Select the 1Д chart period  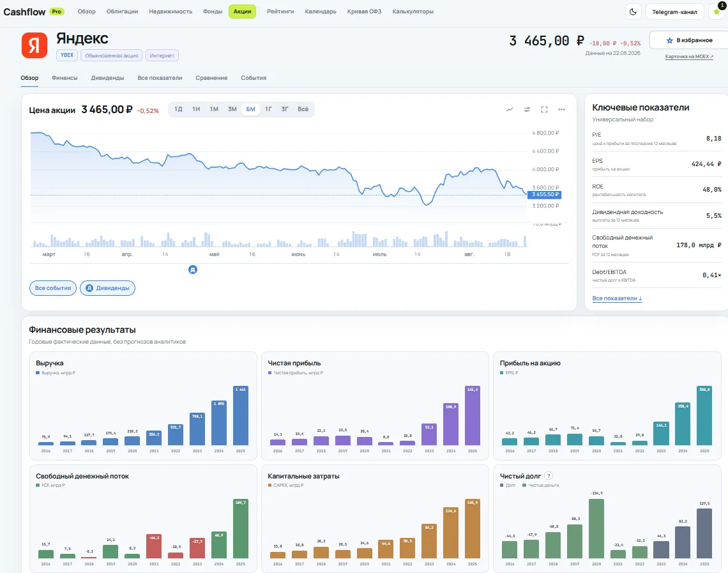click(178, 109)
